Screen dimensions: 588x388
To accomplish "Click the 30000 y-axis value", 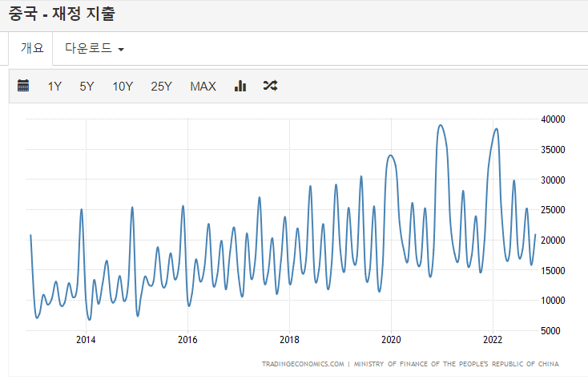I will pos(553,180).
